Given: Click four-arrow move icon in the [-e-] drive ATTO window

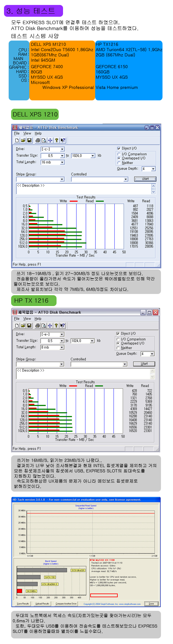Looking at the screenshot, I should tap(50, 326).
